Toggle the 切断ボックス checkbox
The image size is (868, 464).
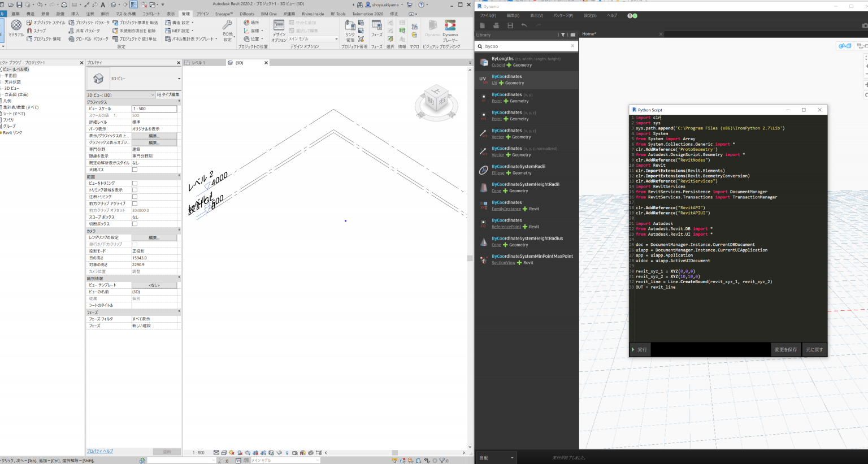[x=134, y=224]
